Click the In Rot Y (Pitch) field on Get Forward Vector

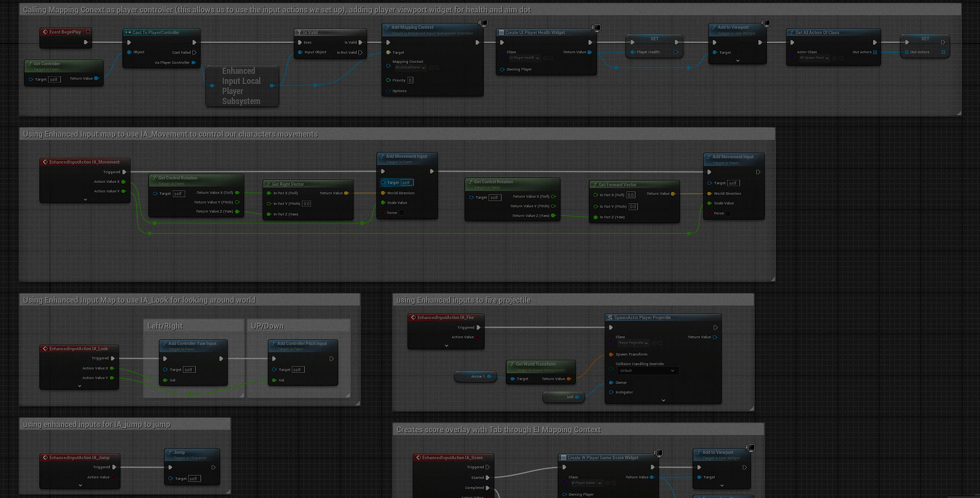[x=633, y=207]
